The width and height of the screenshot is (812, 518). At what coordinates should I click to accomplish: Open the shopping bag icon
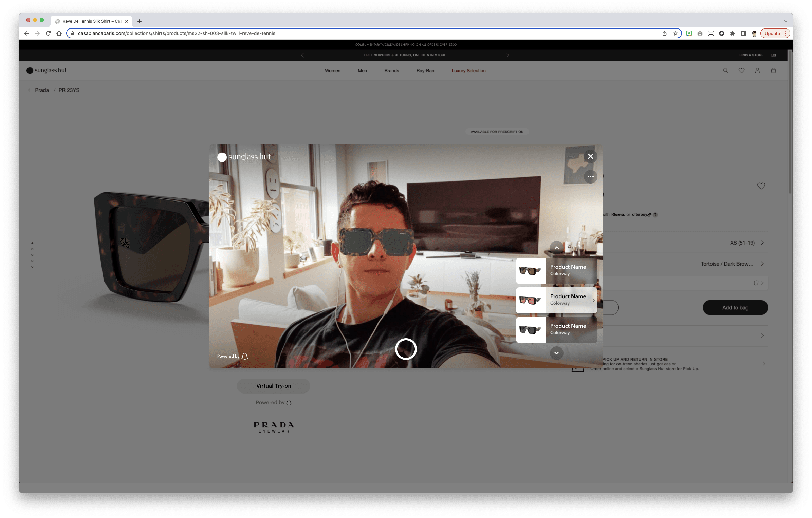[x=773, y=71]
